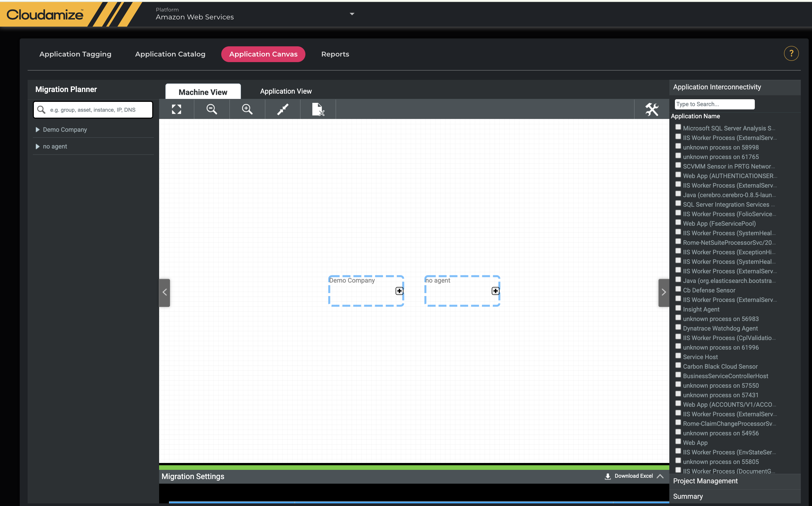Click the fit-to-screen expand icon

pos(177,109)
